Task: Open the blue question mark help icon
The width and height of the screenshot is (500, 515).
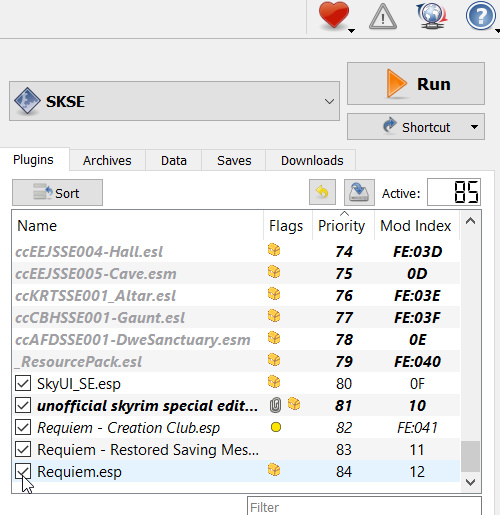Action: pyautogui.click(x=480, y=15)
